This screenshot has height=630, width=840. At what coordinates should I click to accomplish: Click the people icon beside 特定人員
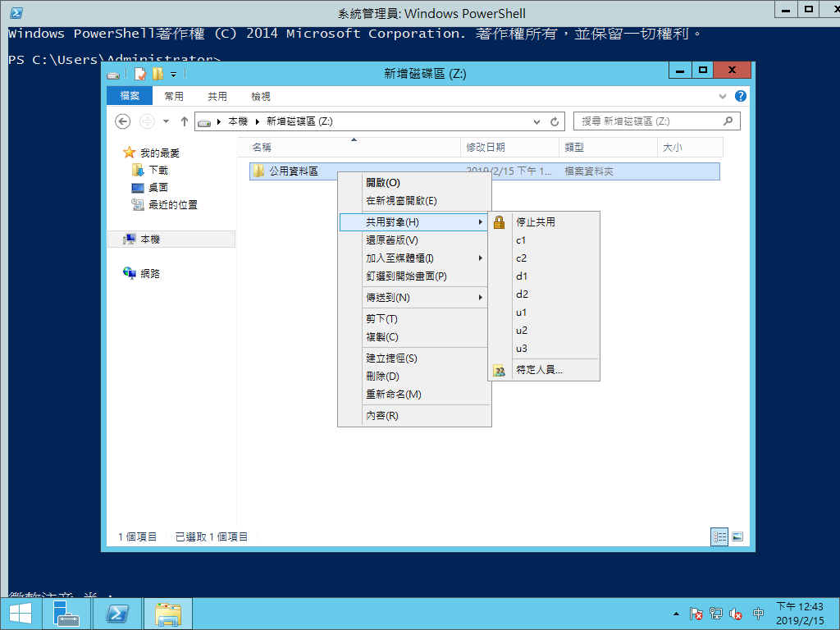(x=499, y=370)
